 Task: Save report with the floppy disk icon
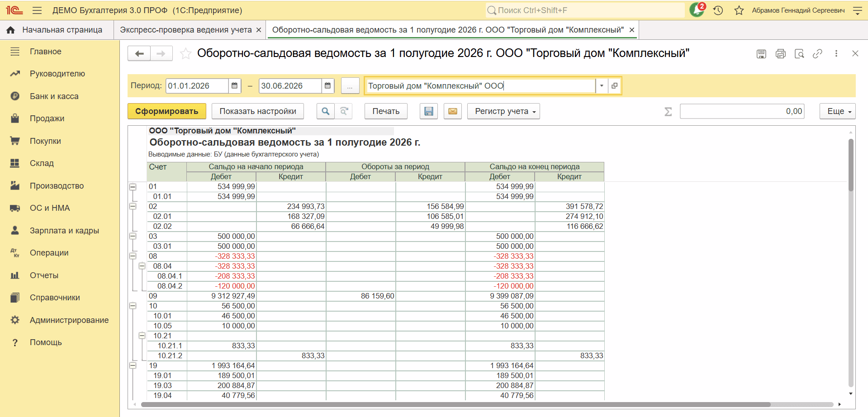pyautogui.click(x=429, y=111)
